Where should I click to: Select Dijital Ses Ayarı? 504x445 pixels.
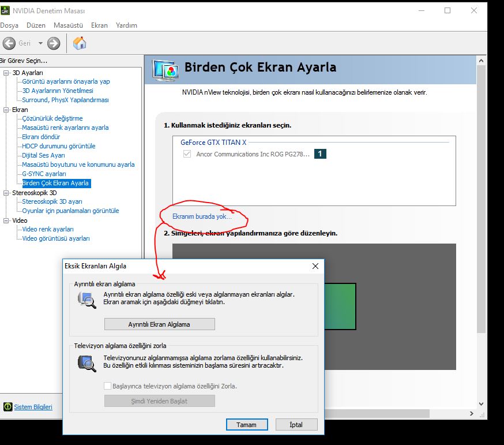pos(43,155)
